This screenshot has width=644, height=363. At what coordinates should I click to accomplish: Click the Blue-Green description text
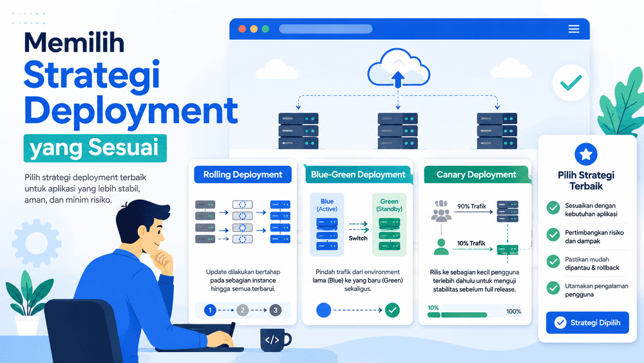click(x=357, y=280)
